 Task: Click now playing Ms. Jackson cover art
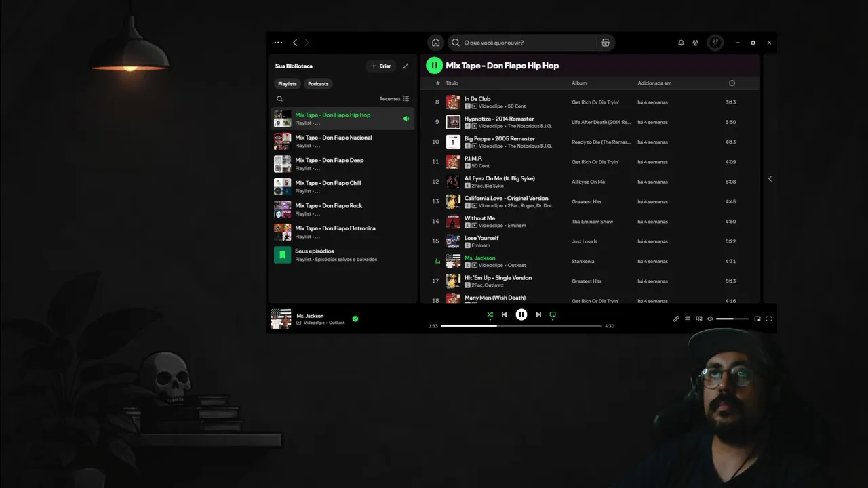point(281,319)
